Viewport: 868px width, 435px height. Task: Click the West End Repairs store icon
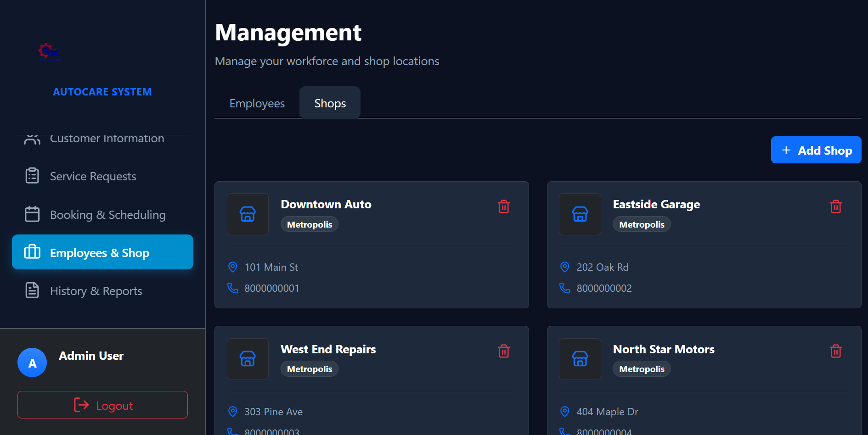(x=248, y=359)
